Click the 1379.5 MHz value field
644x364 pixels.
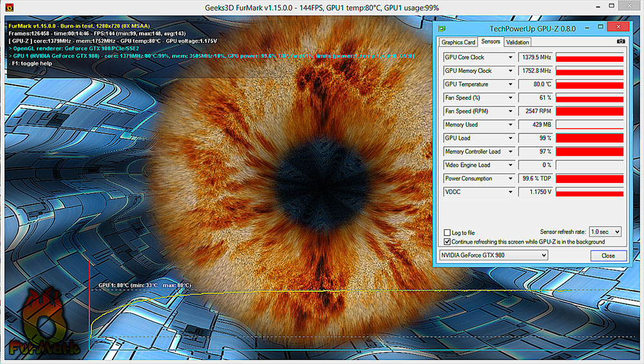(x=536, y=57)
